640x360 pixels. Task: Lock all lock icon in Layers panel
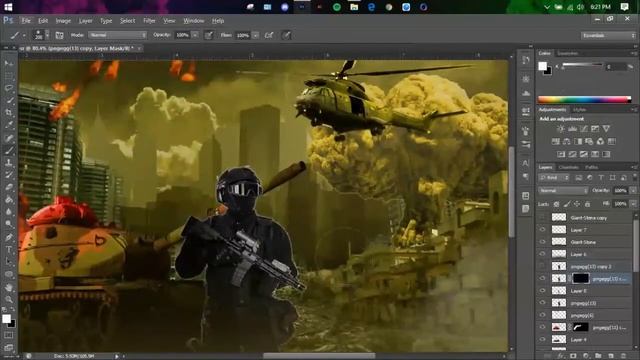click(x=587, y=204)
